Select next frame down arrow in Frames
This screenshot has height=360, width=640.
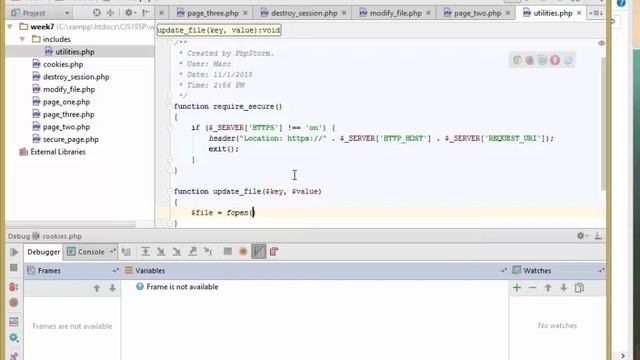pos(112,288)
